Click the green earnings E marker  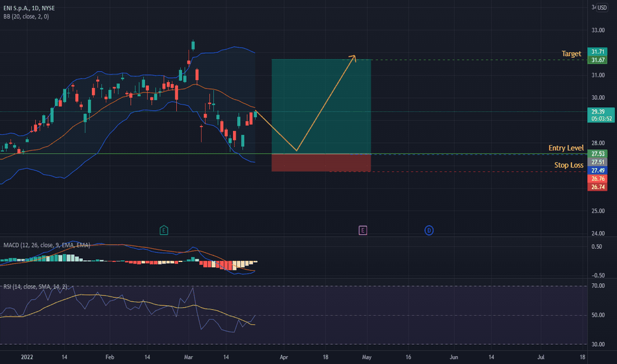[x=164, y=230]
